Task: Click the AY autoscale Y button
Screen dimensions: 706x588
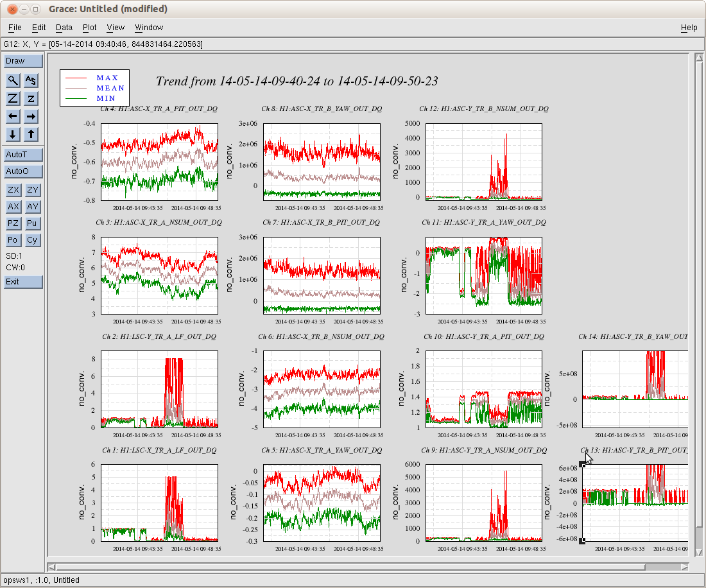Action: (33, 207)
